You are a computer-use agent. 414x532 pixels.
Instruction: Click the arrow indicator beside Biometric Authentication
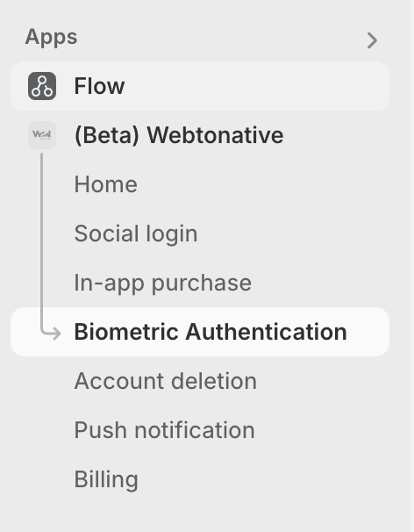click(51, 332)
